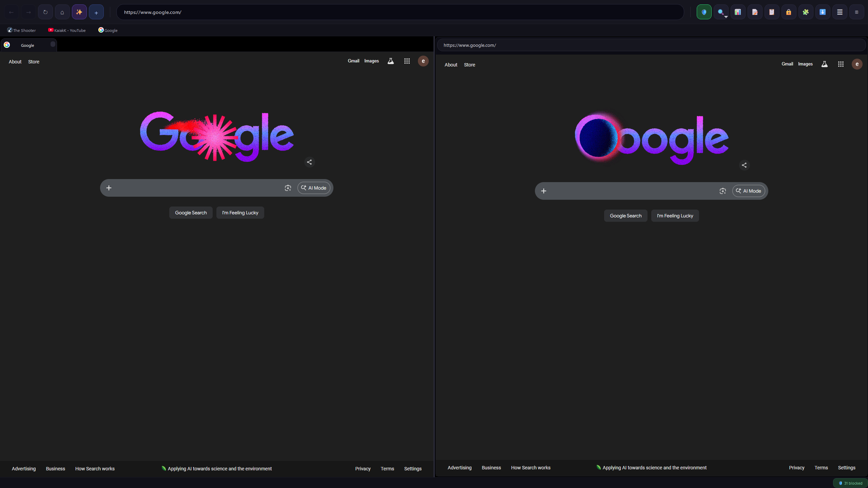
Task: Reload the page with refresh button
Action: [45, 12]
